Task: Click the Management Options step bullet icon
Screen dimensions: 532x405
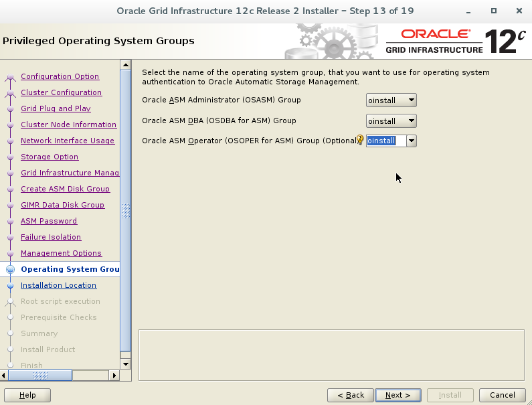Action: pyautogui.click(x=11, y=254)
